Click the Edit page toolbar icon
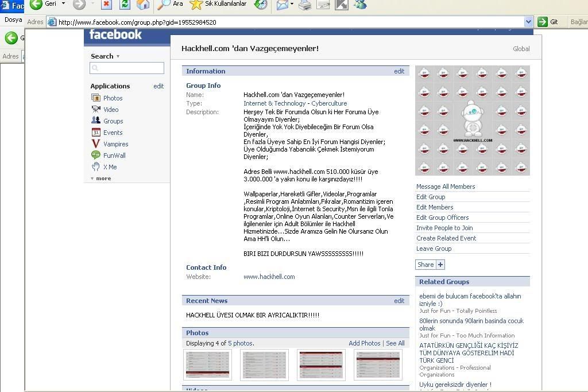588x392 pixels. click(x=323, y=5)
